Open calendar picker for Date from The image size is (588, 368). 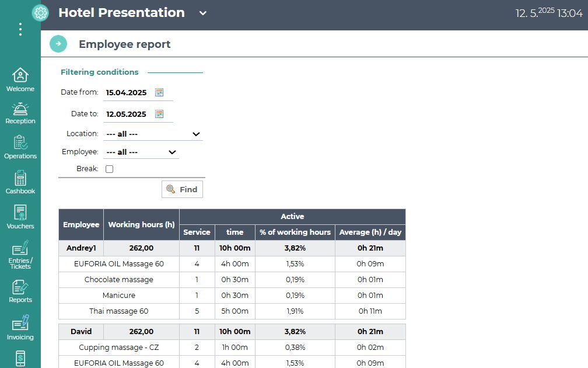[159, 92]
